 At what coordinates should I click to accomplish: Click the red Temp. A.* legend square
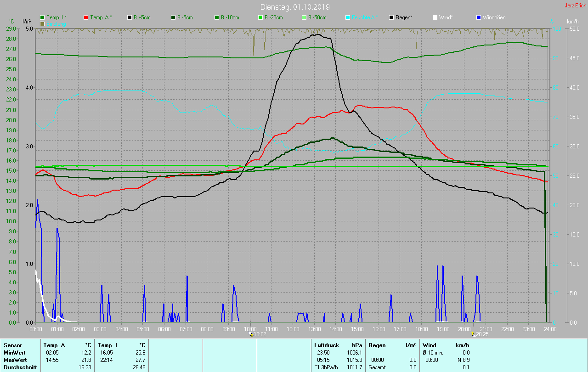(86, 17)
